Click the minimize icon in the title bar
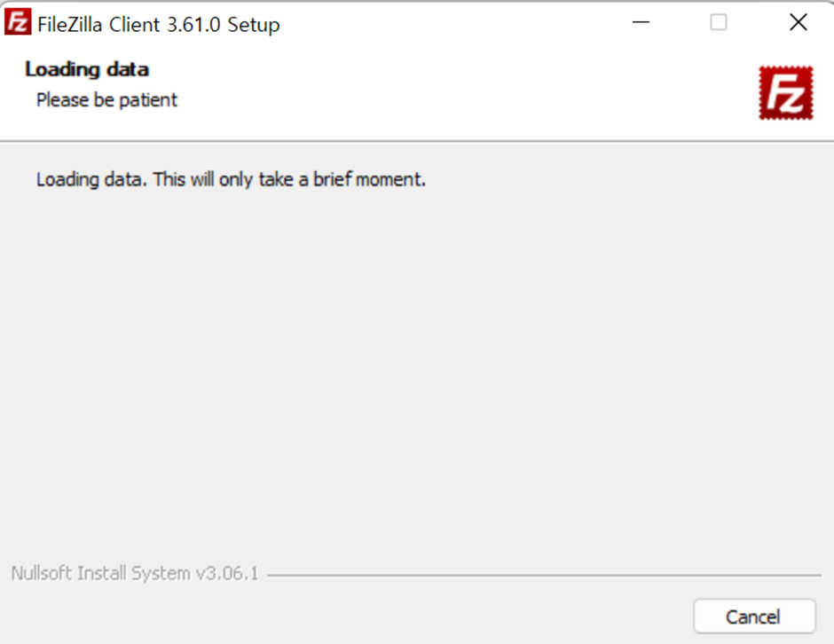 [x=641, y=22]
